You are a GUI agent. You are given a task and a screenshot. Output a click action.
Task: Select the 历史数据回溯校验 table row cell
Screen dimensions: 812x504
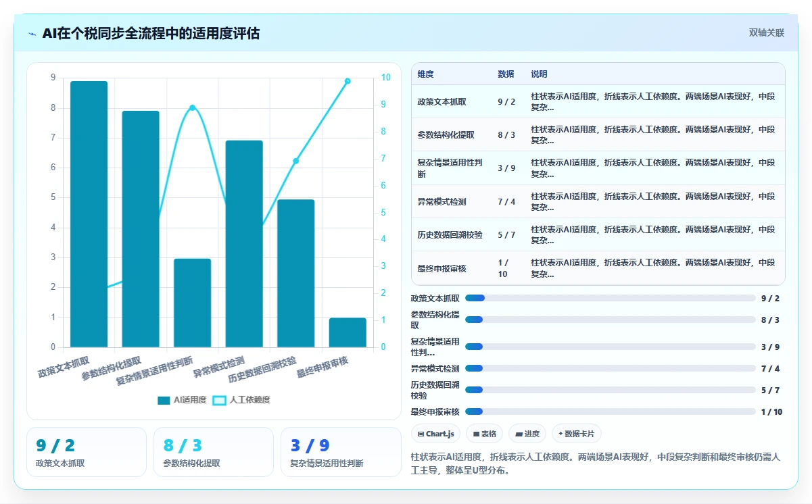(451, 234)
